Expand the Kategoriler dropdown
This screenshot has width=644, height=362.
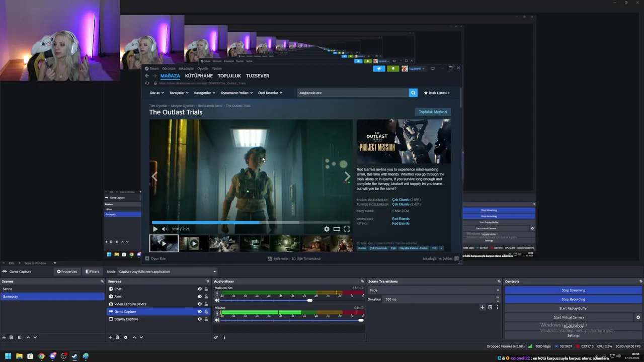204,93
